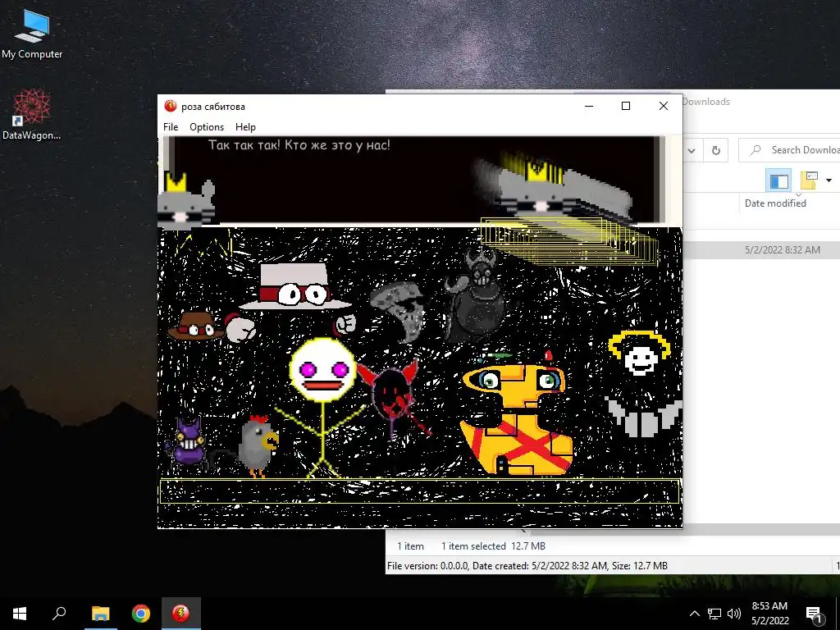Expand the view options dropdown arrow

click(x=829, y=180)
